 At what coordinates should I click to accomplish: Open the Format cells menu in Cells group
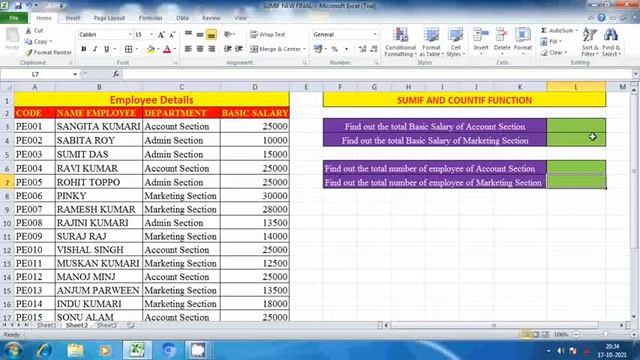[523, 41]
